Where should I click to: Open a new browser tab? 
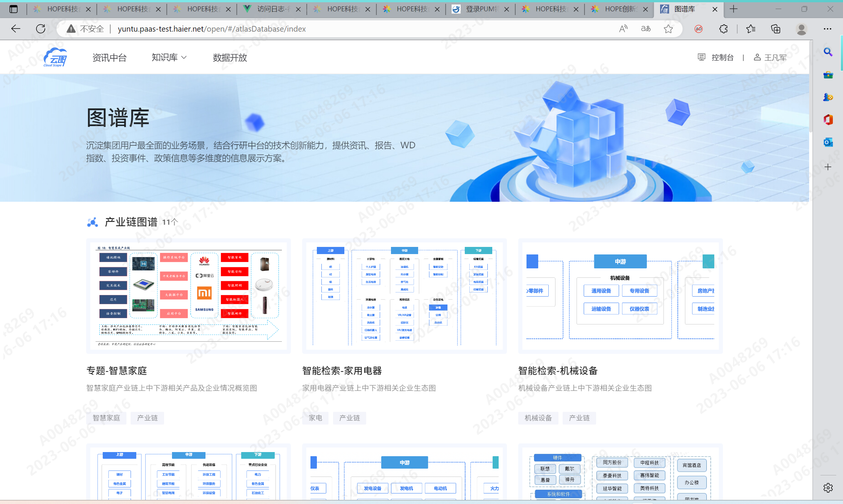[x=733, y=9]
